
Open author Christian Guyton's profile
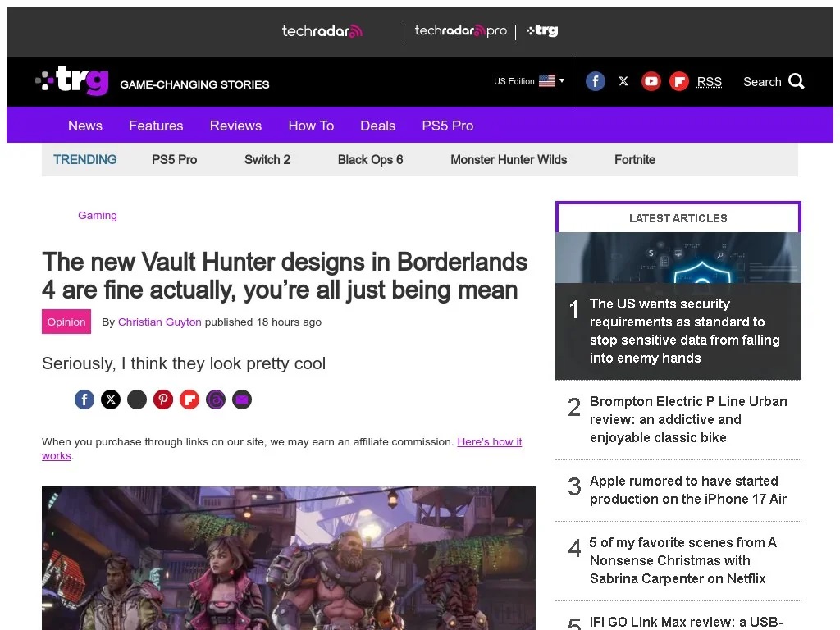pyautogui.click(x=160, y=322)
